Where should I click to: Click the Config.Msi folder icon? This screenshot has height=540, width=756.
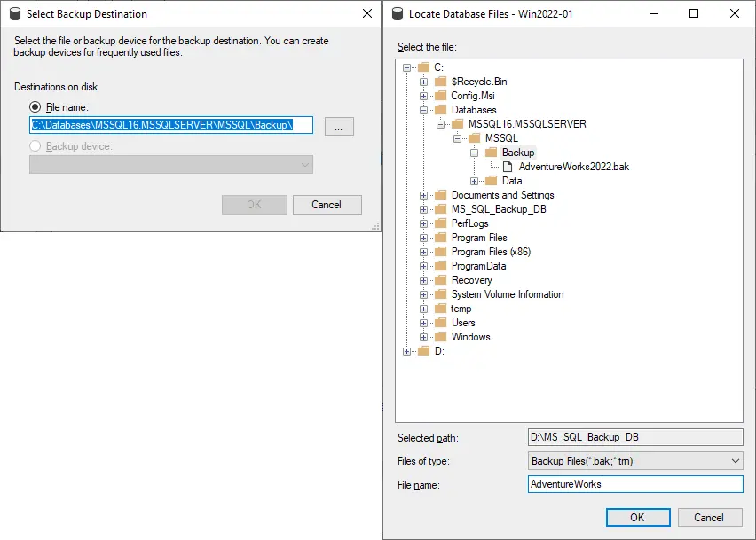tap(441, 96)
